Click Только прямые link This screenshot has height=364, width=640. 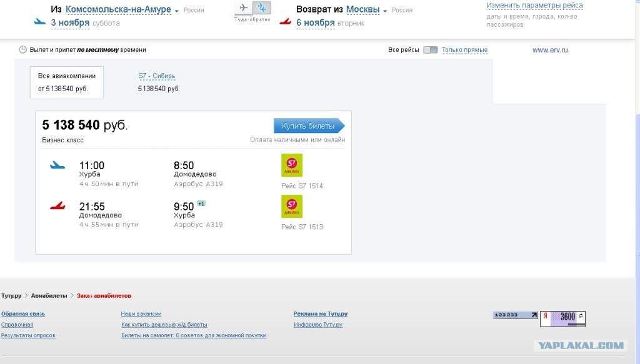[x=464, y=50]
